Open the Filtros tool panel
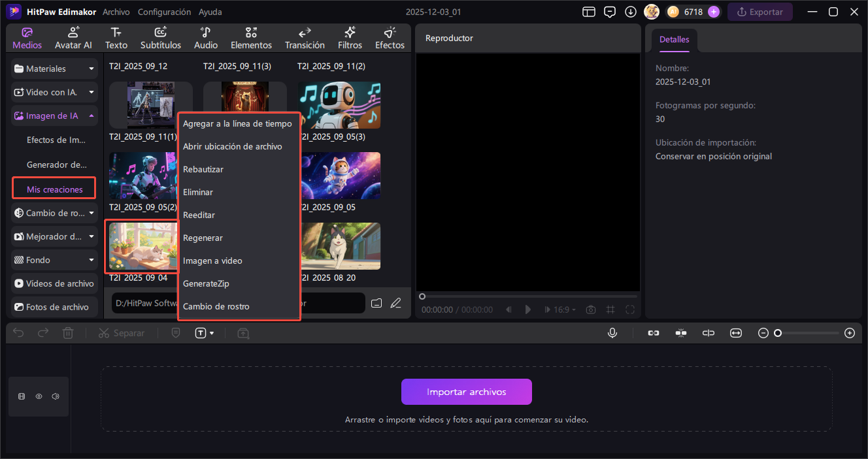 point(350,38)
